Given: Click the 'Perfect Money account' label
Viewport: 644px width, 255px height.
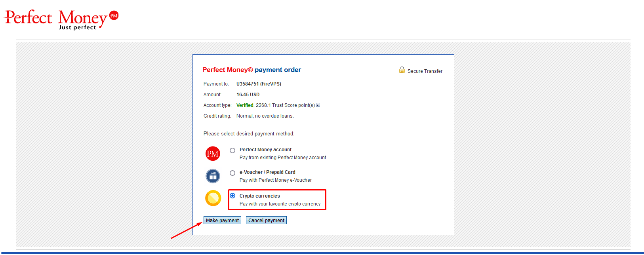Looking at the screenshot, I should [265, 150].
